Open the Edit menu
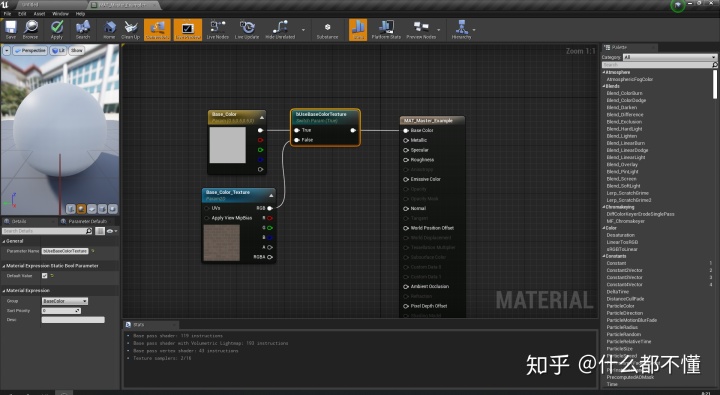This screenshot has width=720, height=395. pos(22,14)
